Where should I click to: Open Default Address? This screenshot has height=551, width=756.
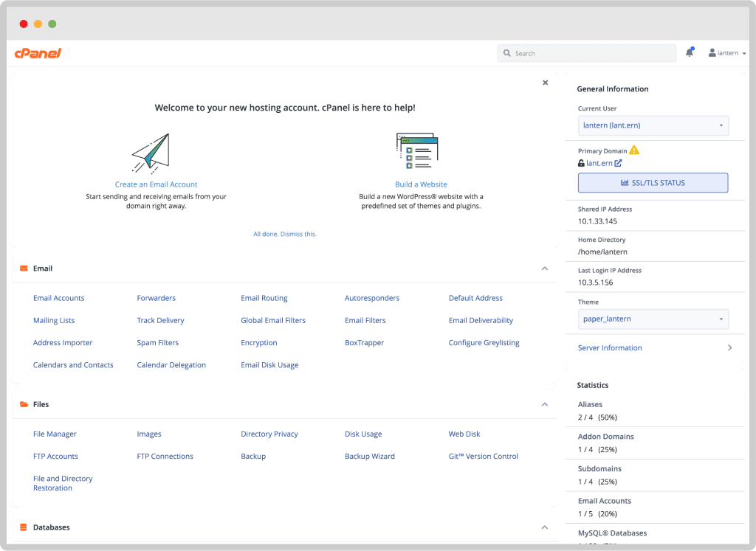475,298
